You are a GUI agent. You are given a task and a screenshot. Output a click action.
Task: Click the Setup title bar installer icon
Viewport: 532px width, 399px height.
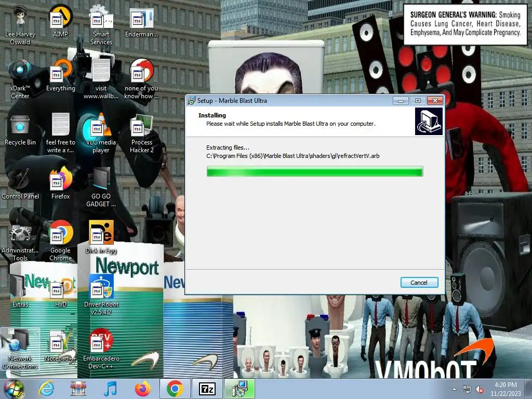tap(191, 100)
